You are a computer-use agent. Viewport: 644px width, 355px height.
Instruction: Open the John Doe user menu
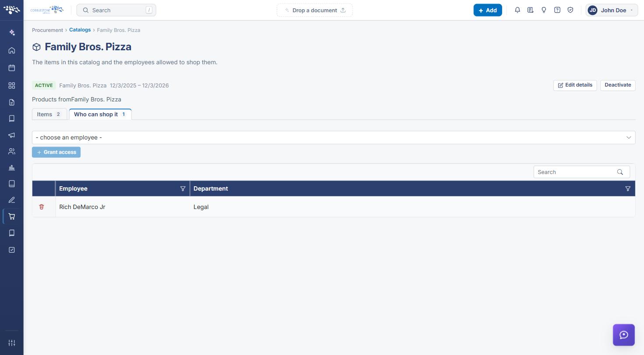pos(612,10)
